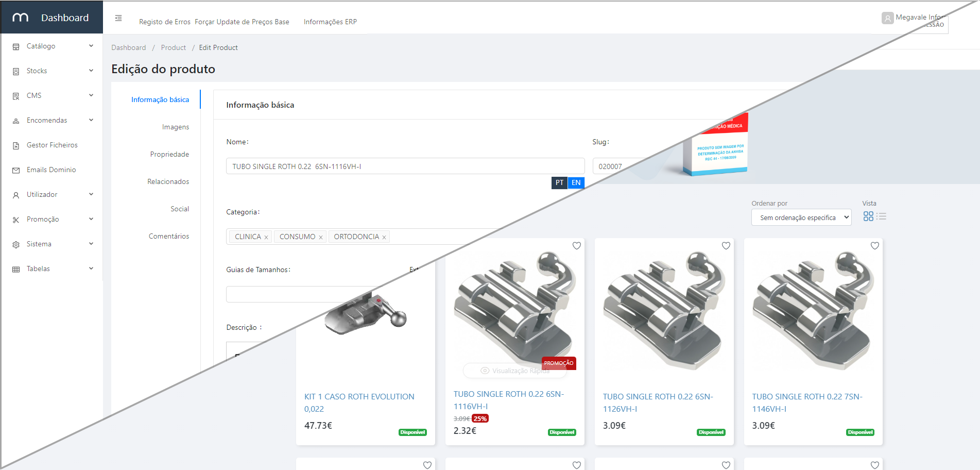Expand the Promoção sidebar menu

coord(51,220)
